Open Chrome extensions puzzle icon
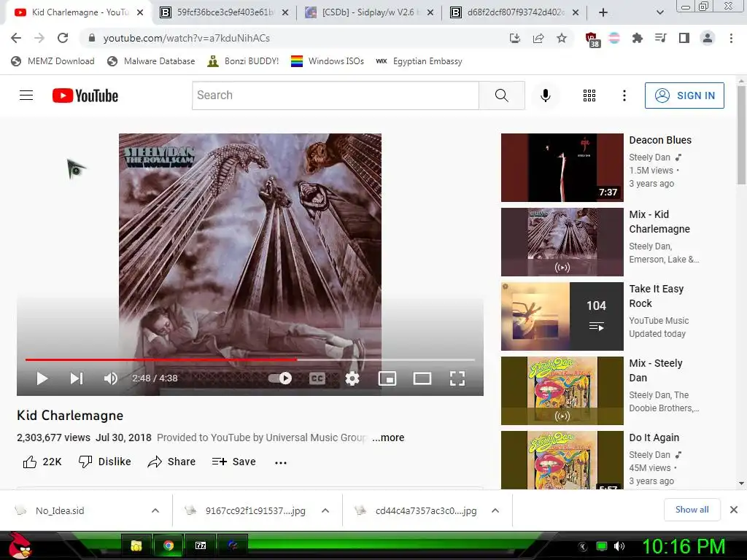Screen dimensions: 747x560 pos(638,38)
